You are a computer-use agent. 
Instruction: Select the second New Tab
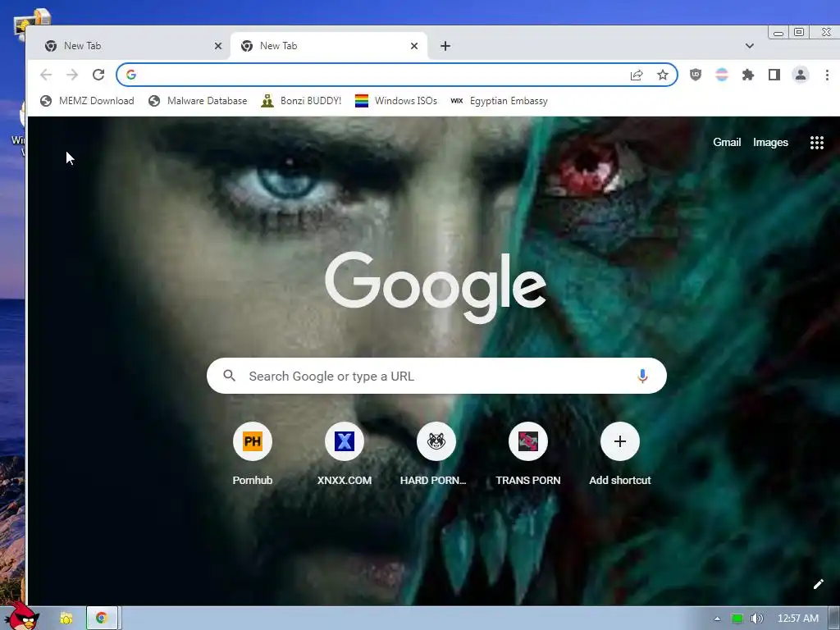328,46
